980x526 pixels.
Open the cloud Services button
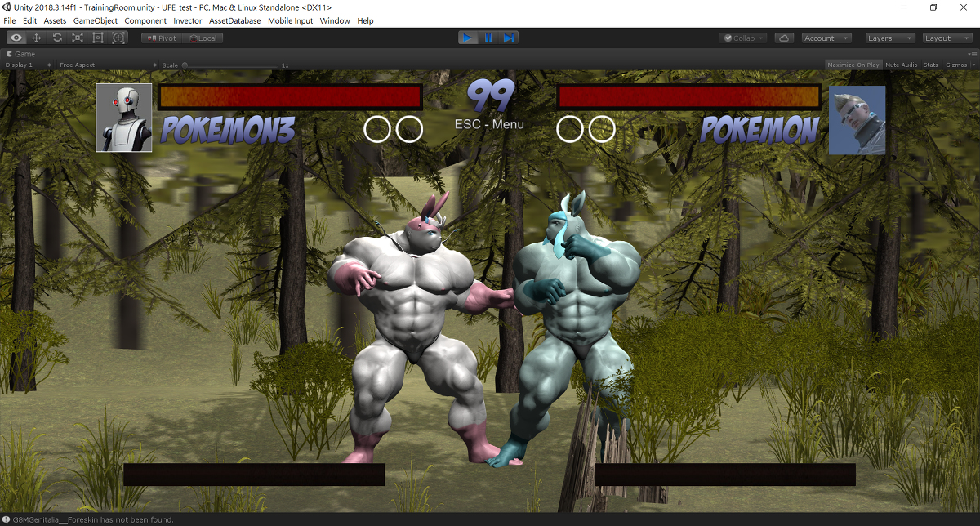click(784, 38)
